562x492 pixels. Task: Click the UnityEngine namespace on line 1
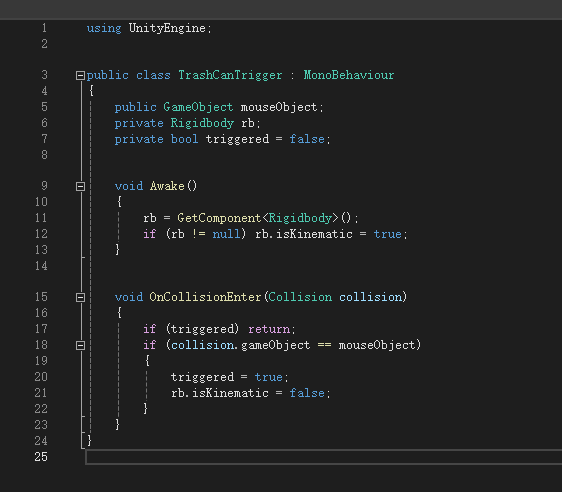167,28
